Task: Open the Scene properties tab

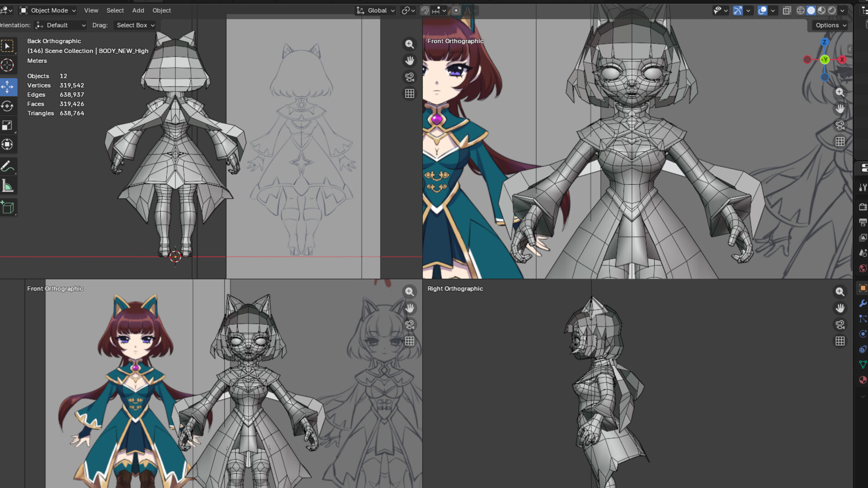Action: click(x=863, y=253)
